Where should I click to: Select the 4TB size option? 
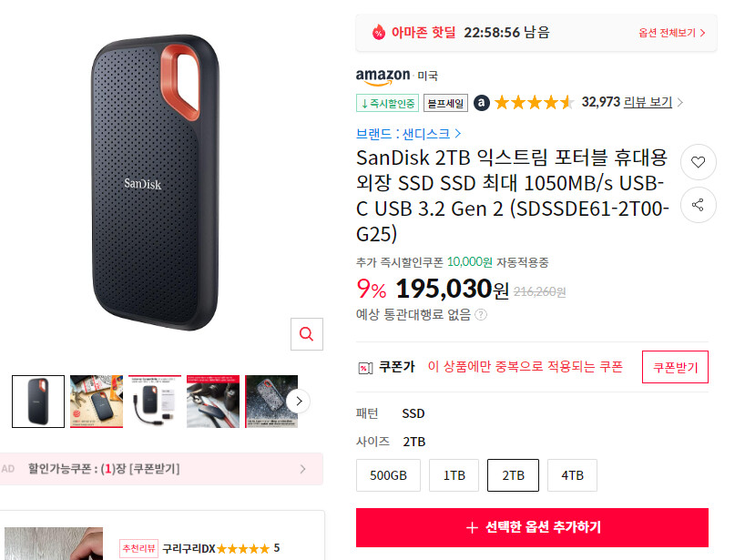click(x=572, y=474)
